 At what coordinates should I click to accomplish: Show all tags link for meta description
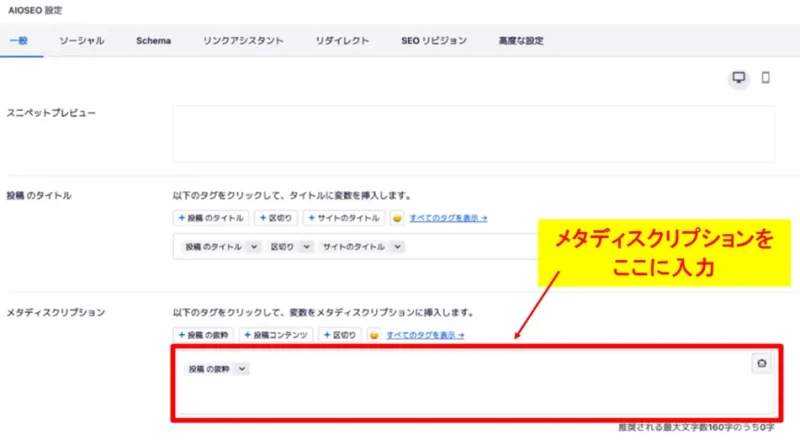[x=425, y=335]
